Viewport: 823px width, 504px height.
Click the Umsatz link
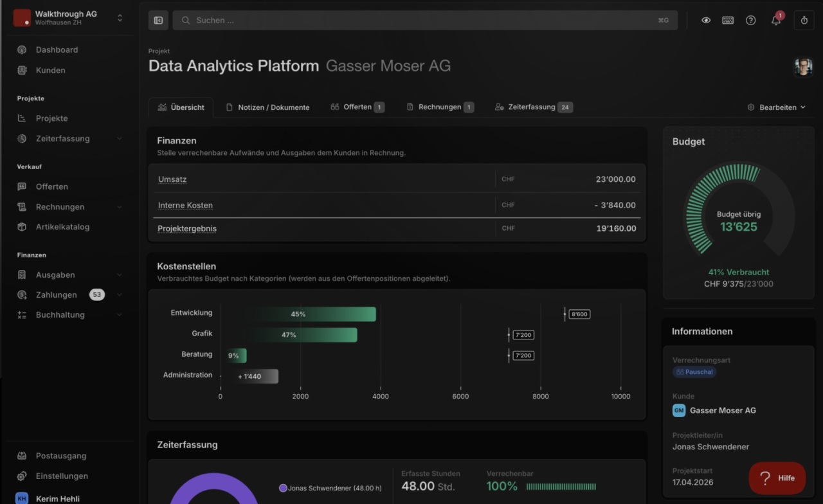(172, 179)
